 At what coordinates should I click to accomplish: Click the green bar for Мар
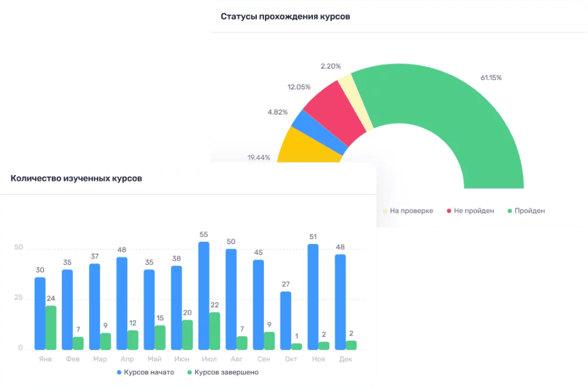105,341
